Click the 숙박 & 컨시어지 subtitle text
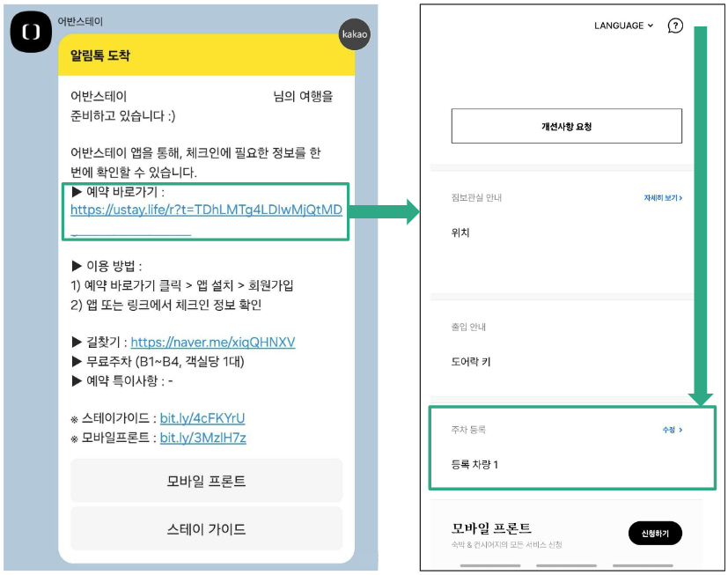 [506, 545]
